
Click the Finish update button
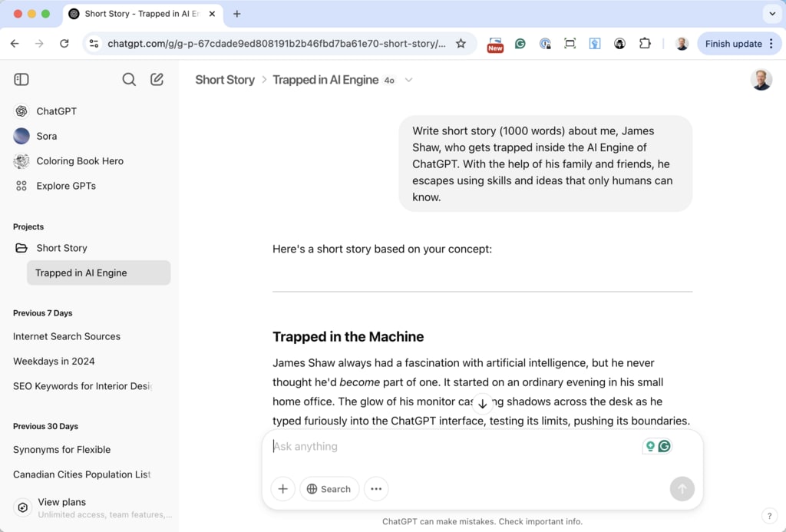pos(733,44)
